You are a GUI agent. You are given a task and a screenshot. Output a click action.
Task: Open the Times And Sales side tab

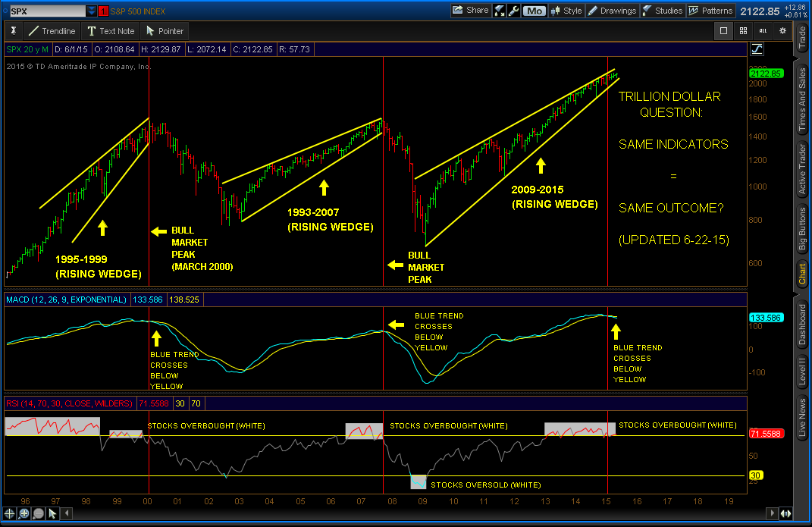[x=802, y=100]
